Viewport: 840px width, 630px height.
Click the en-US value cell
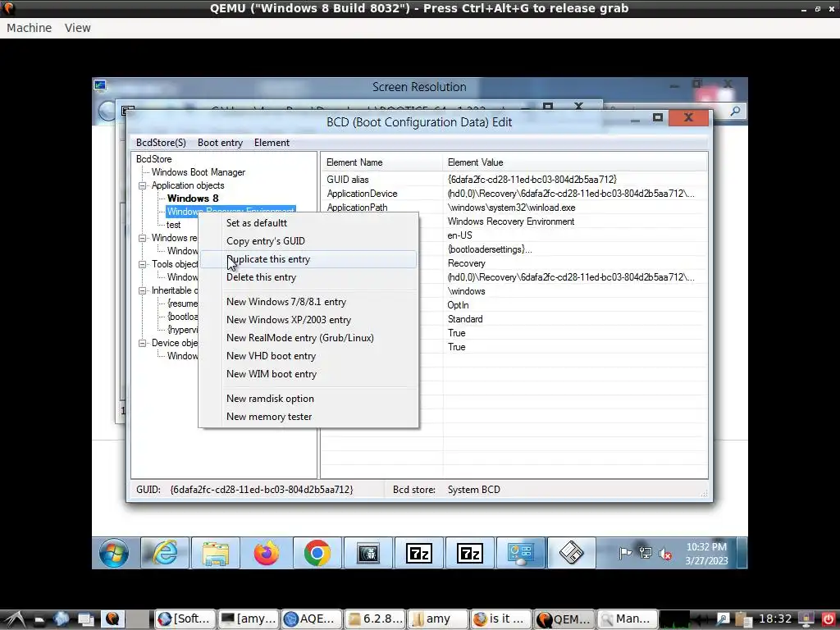point(459,235)
